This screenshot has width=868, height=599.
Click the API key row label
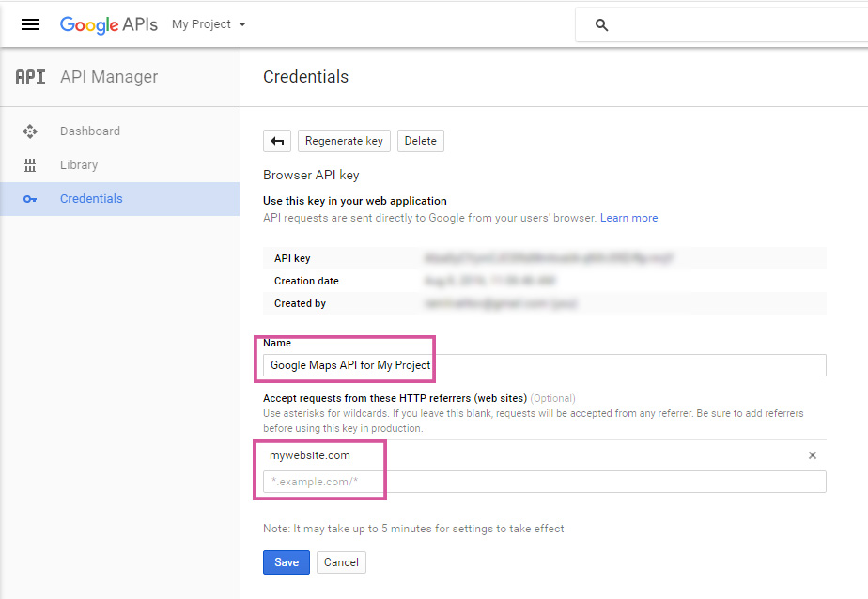click(292, 258)
